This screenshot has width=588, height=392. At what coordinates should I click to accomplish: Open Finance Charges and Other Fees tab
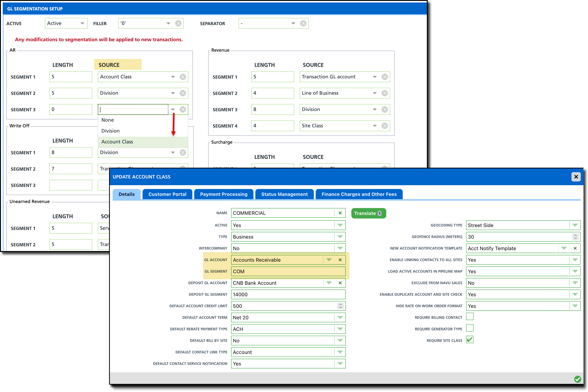pos(359,194)
